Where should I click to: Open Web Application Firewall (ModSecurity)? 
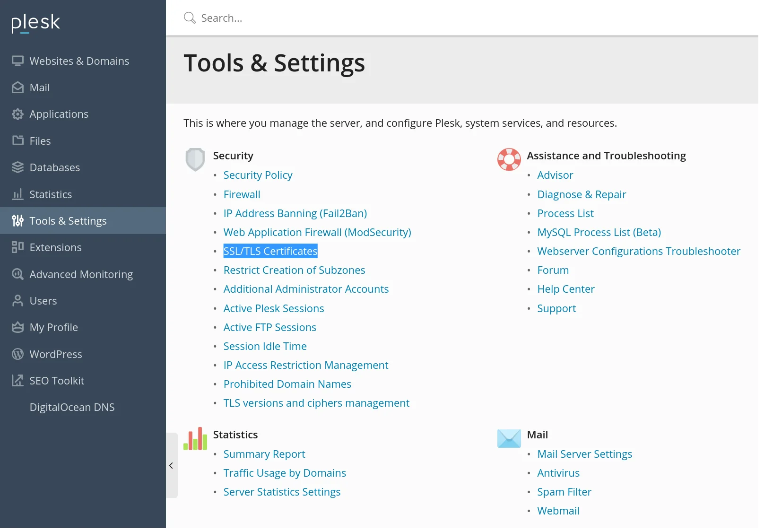point(317,232)
